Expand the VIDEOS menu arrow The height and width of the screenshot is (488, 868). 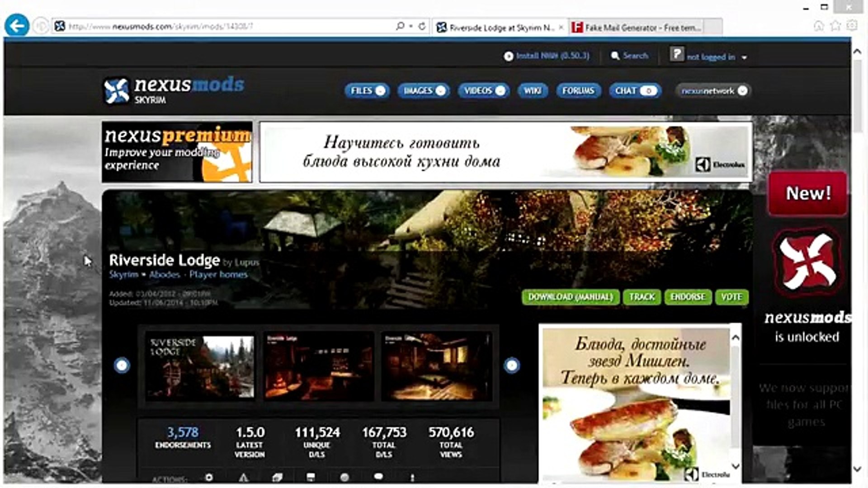(x=500, y=91)
